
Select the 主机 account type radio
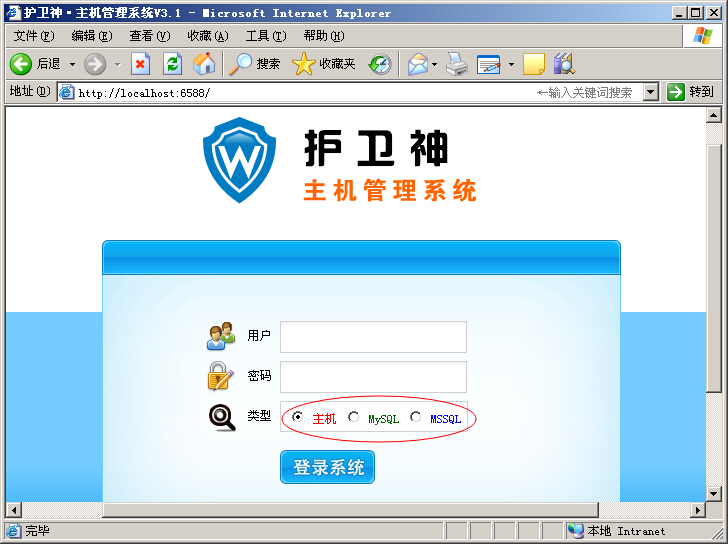coord(297,417)
